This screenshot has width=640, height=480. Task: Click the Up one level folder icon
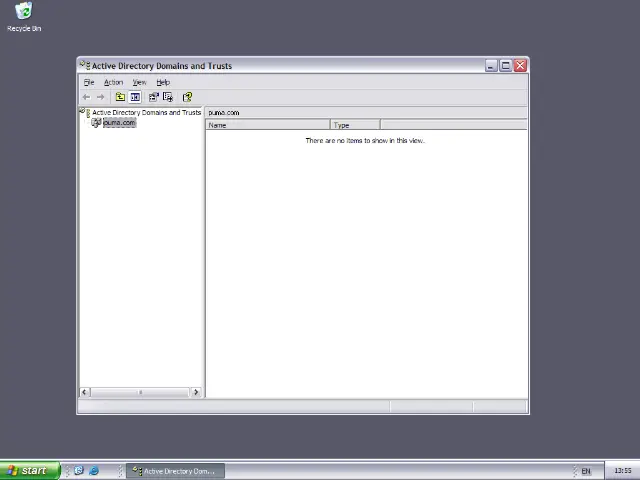coord(120,97)
